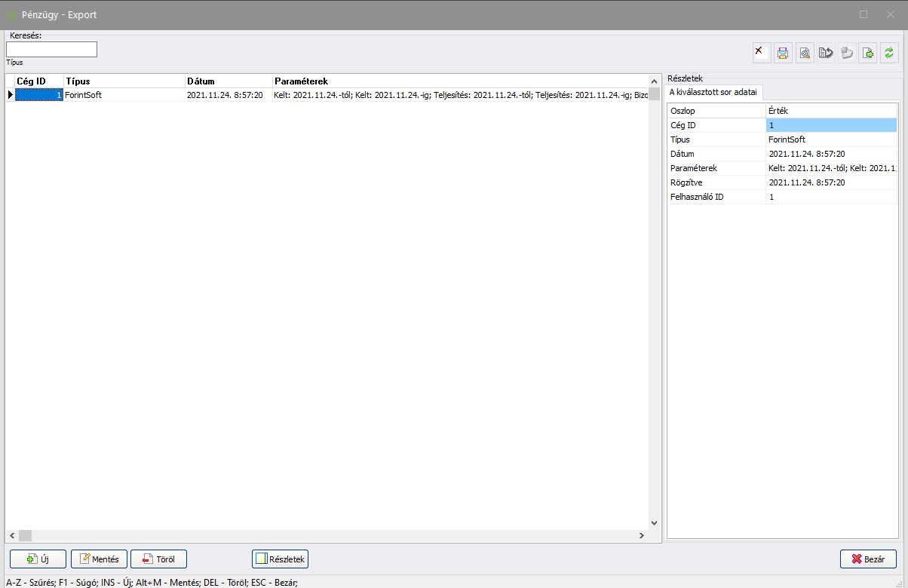Click the red X clear filter icon
Image resolution: width=908 pixels, height=588 pixels.
[762, 53]
